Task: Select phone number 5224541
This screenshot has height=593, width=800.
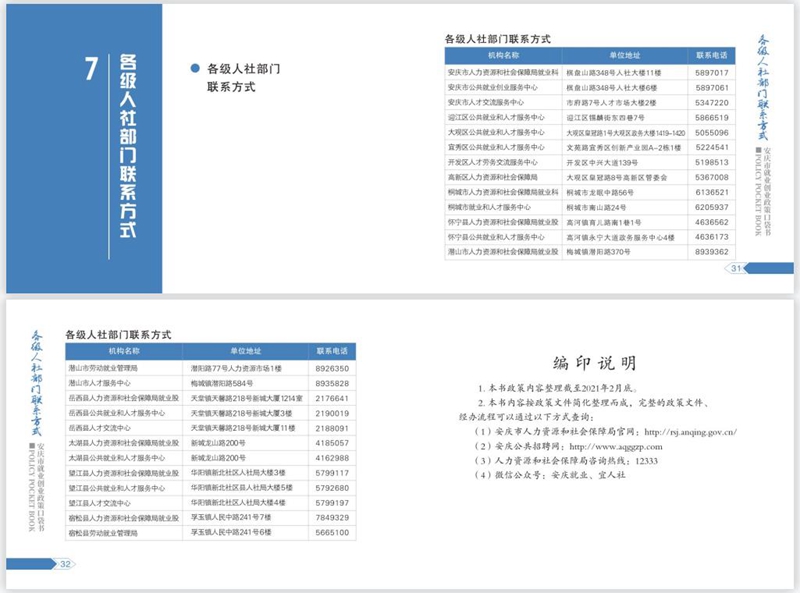Action: point(712,147)
